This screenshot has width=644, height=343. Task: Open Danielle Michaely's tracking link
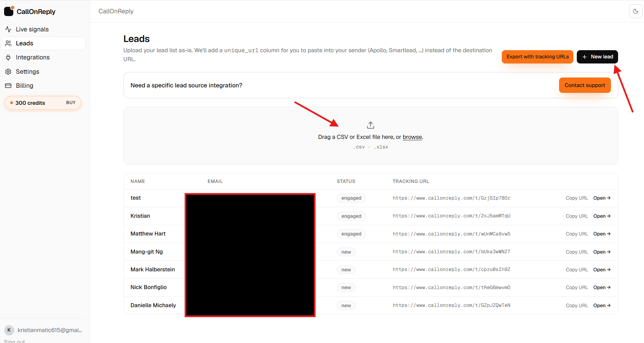coord(602,305)
